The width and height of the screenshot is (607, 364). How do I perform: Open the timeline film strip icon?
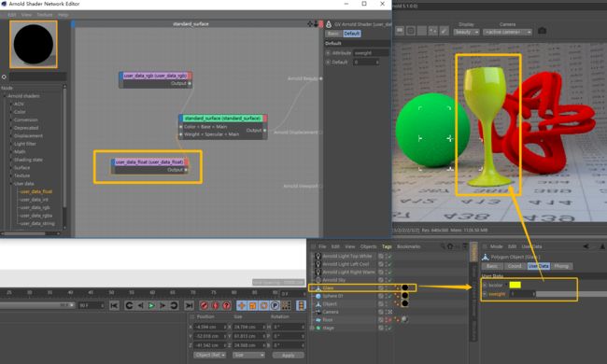click(301, 305)
